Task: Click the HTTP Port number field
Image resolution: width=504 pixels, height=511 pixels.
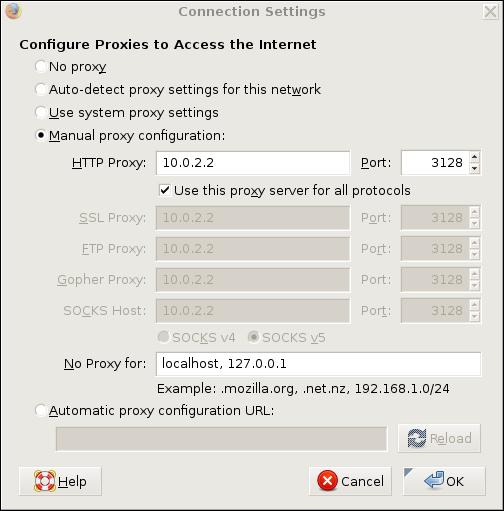Action: (x=435, y=163)
